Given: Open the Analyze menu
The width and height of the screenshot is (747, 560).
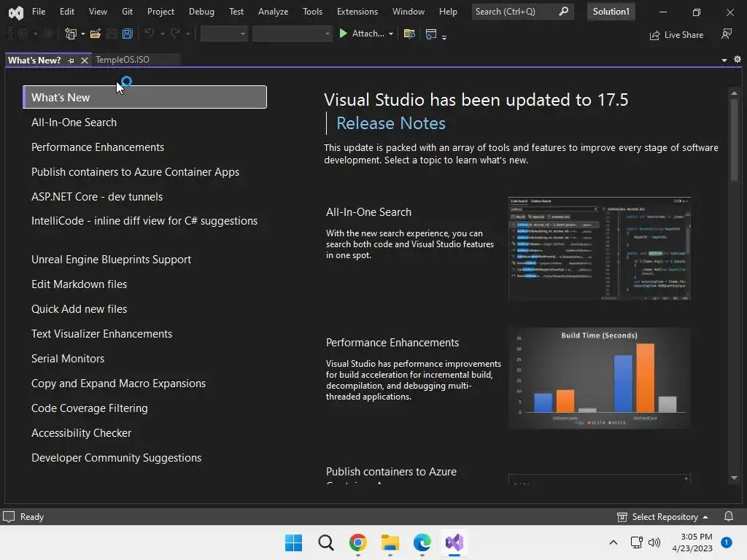Looking at the screenshot, I should (x=273, y=12).
